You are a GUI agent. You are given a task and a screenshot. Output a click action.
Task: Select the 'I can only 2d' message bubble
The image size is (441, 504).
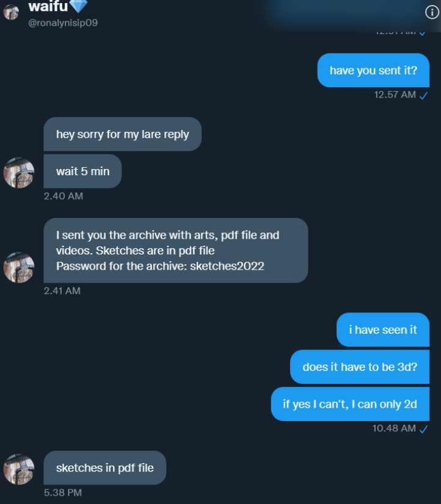pyautogui.click(x=350, y=404)
